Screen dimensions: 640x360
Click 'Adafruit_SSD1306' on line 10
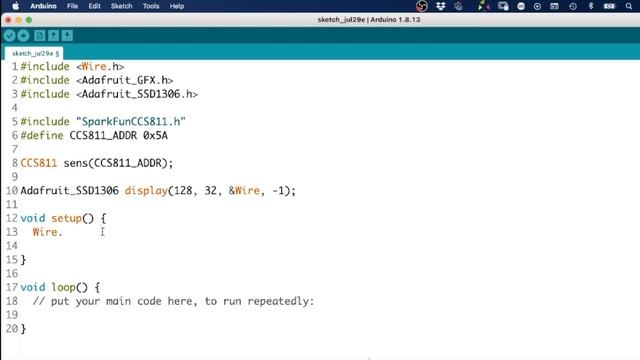click(x=69, y=191)
